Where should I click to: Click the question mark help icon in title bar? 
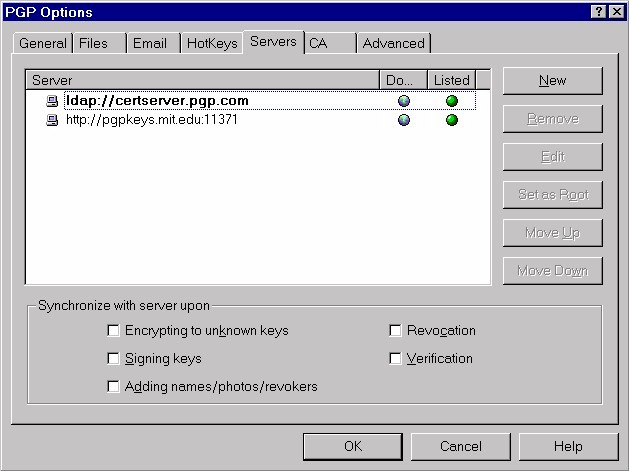tap(599, 12)
